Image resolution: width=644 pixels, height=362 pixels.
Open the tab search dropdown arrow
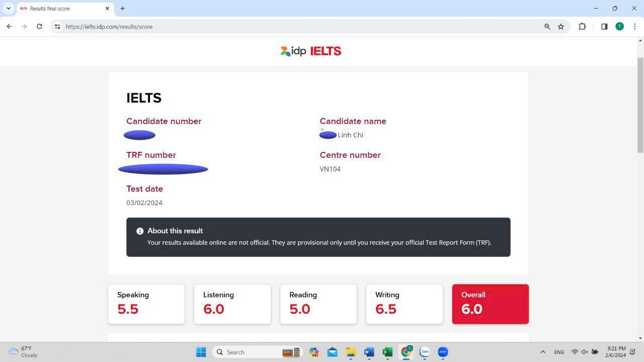coord(9,8)
